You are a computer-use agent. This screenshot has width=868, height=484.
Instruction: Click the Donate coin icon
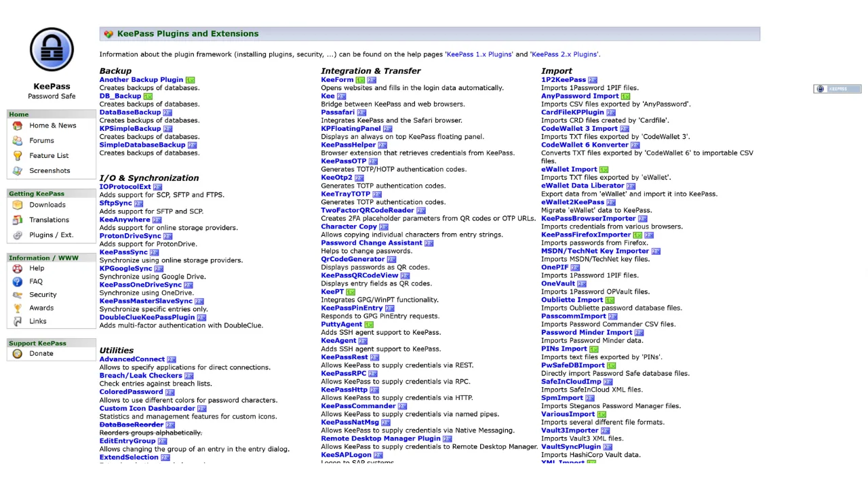point(17,353)
